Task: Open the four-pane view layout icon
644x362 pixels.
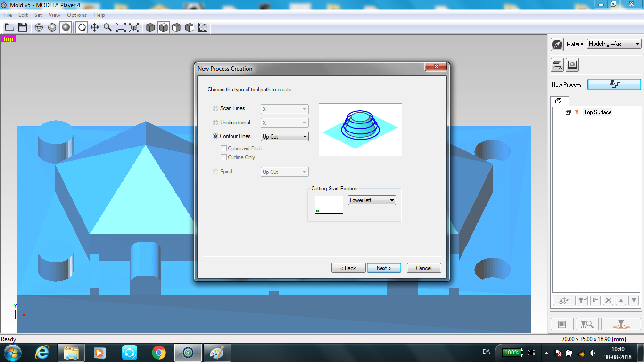Action: (x=203, y=27)
